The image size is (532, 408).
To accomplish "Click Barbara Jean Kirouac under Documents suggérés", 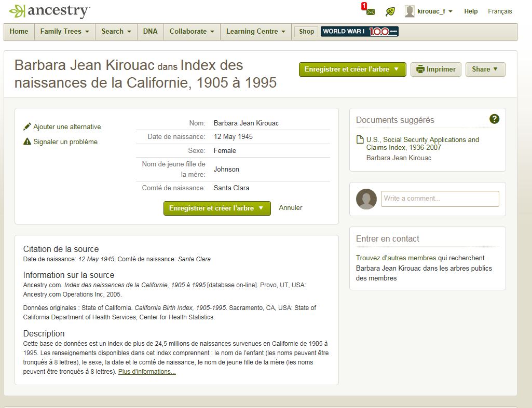I will pos(399,158).
